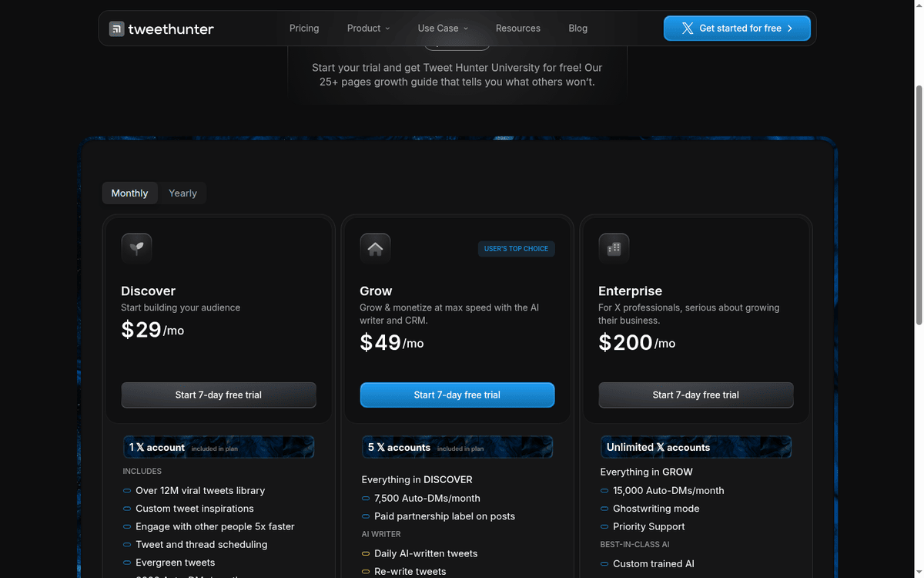Start 7-day free trial for Enterprise
Viewport: 924px width, 578px height.
click(x=696, y=395)
